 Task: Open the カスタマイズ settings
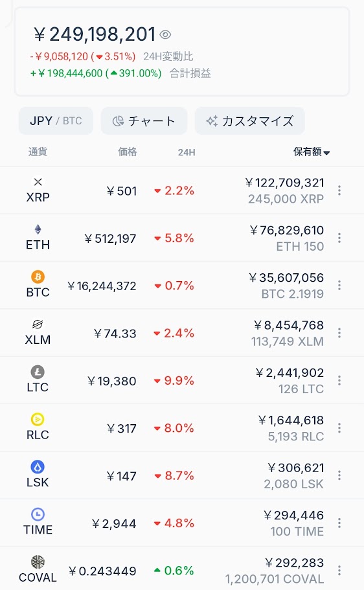(249, 120)
